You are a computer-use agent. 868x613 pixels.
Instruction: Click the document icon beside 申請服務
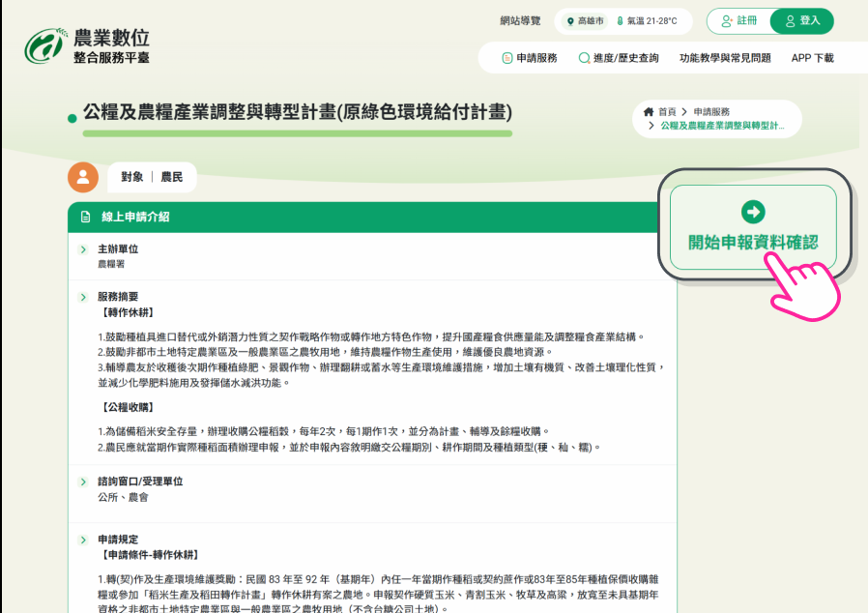coord(506,58)
